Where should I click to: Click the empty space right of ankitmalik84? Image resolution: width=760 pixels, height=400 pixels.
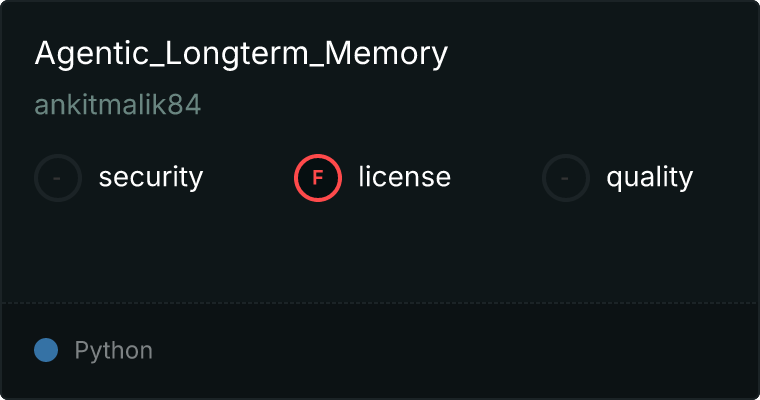pyautogui.click(x=450, y=106)
